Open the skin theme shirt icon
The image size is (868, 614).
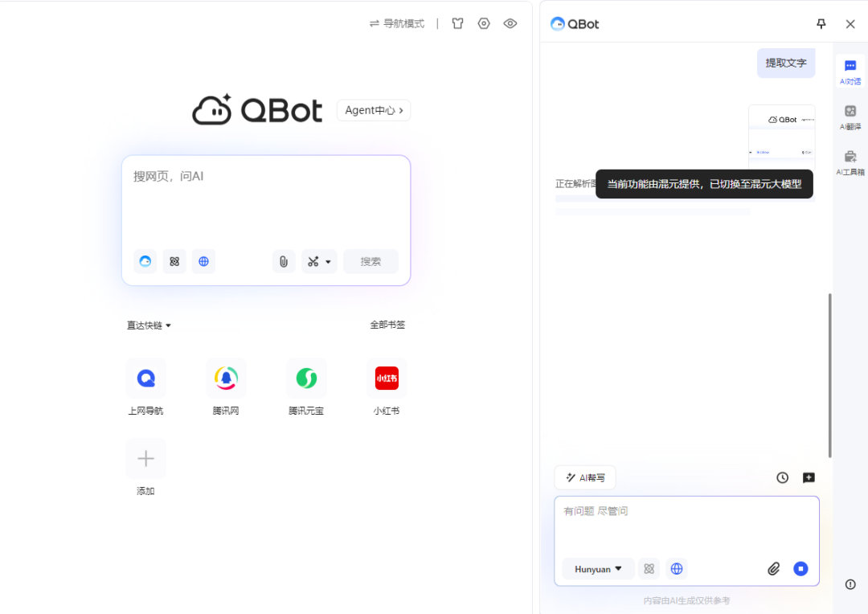click(x=457, y=23)
